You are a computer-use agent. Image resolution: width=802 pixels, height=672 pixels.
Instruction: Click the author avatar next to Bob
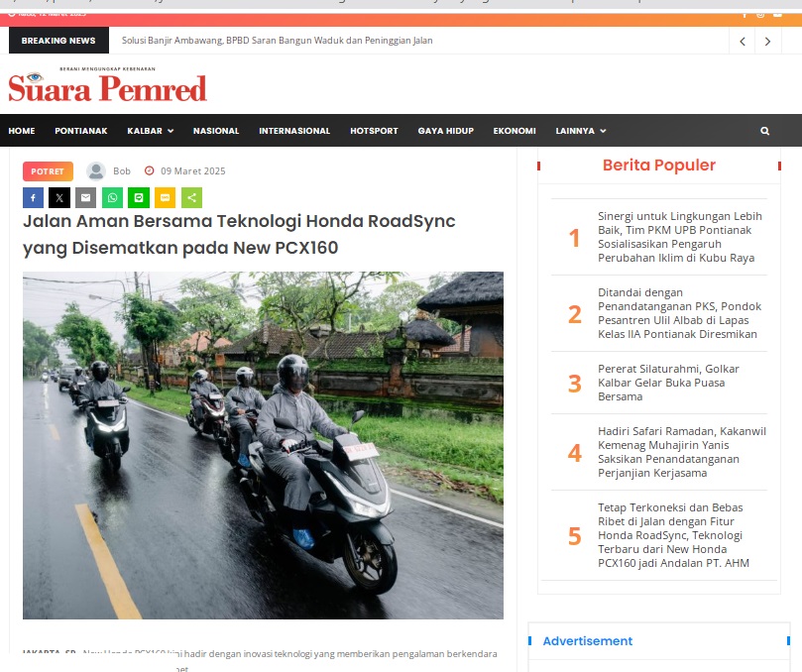tap(95, 171)
